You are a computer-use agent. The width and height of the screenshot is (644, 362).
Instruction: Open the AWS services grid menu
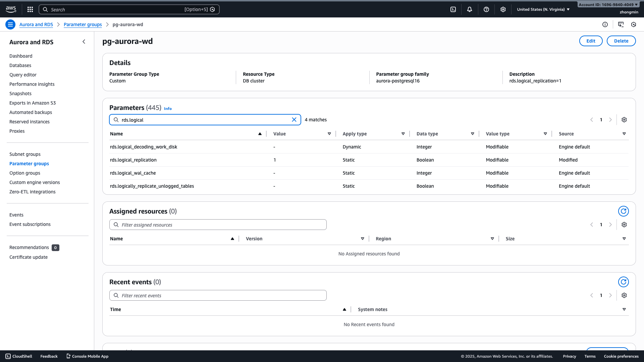(x=30, y=9)
